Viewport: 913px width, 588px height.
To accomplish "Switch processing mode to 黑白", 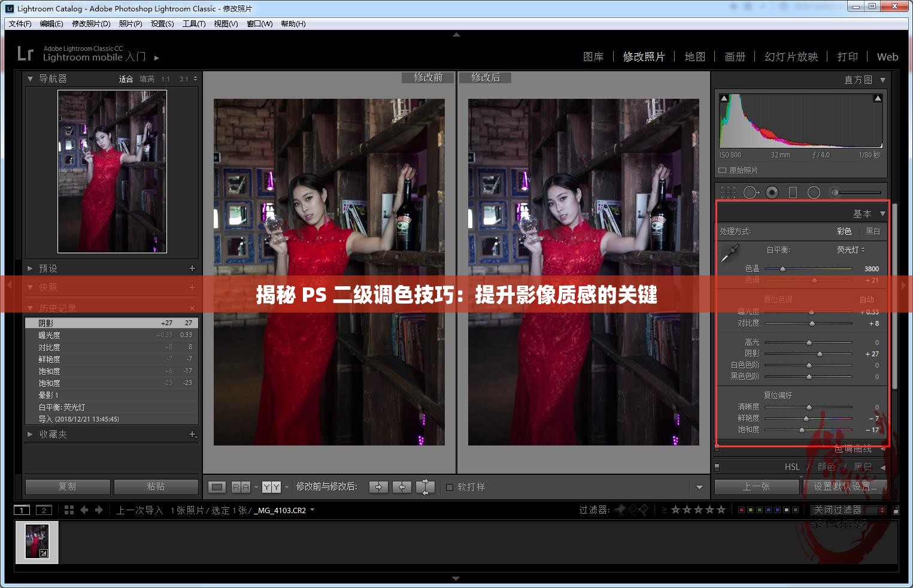I will [872, 231].
